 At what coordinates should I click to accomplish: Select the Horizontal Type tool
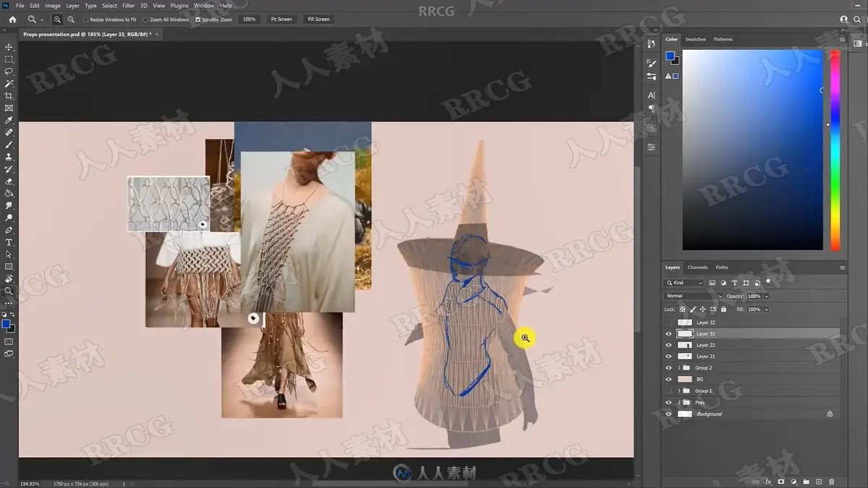9,242
